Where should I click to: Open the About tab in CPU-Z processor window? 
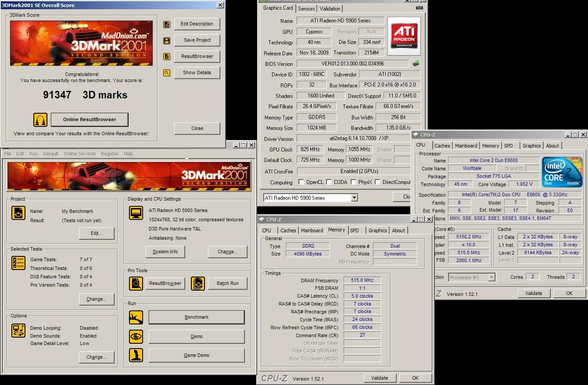(x=552, y=146)
